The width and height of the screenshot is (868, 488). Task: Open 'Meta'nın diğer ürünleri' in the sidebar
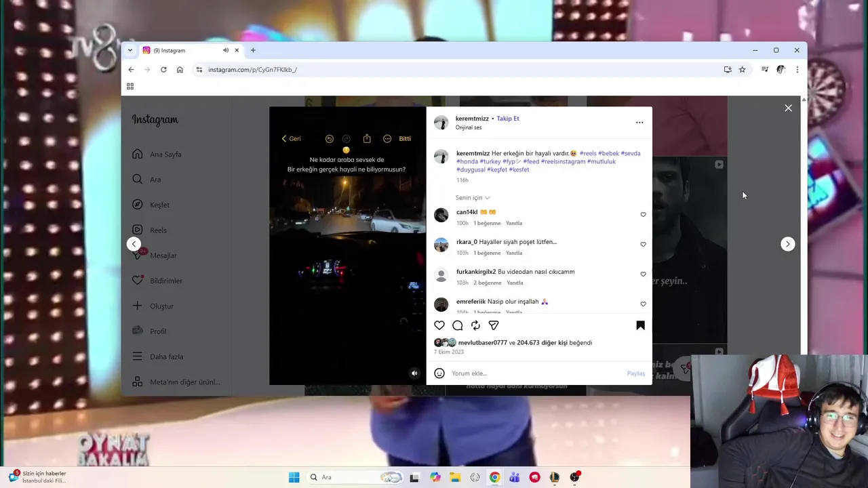tap(176, 382)
